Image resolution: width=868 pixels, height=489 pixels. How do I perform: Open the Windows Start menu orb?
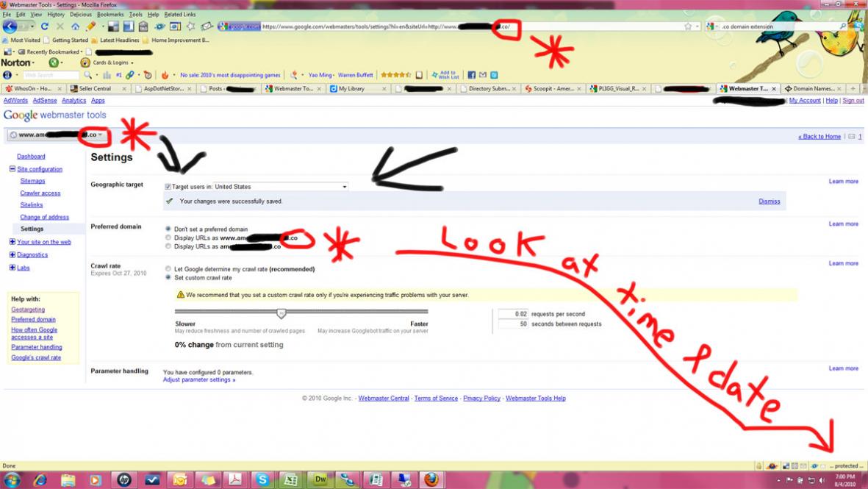[x=12, y=479]
